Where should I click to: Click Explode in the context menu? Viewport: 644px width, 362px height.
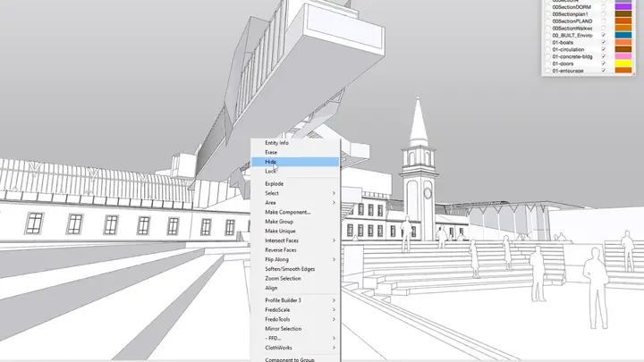295,184
